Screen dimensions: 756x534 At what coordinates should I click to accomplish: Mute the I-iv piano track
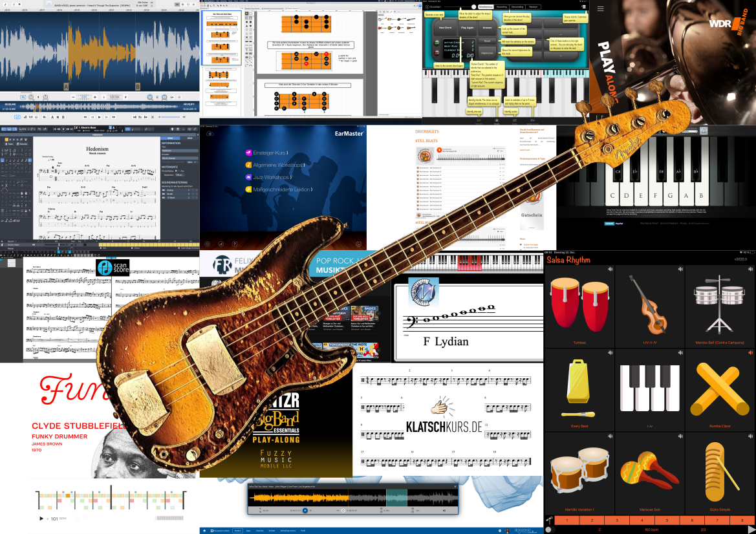tap(680, 353)
